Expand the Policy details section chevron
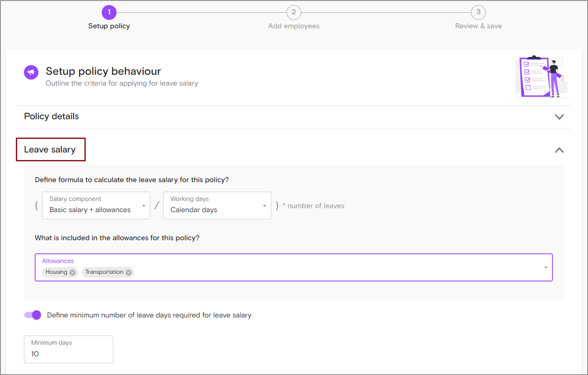The width and height of the screenshot is (588, 375). (x=559, y=117)
